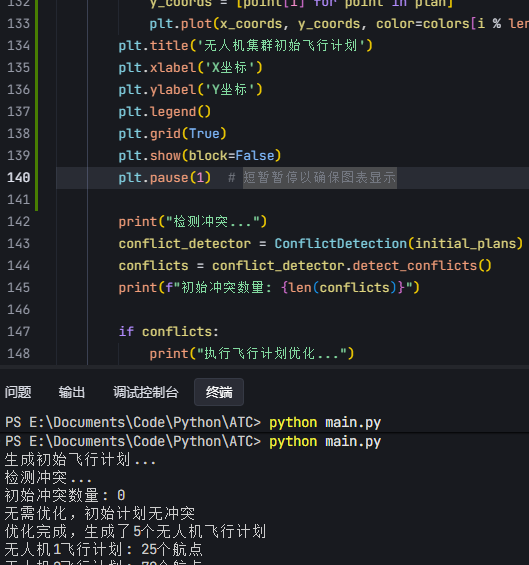
Task: Click line number 147 in gutter
Action: tap(18, 332)
